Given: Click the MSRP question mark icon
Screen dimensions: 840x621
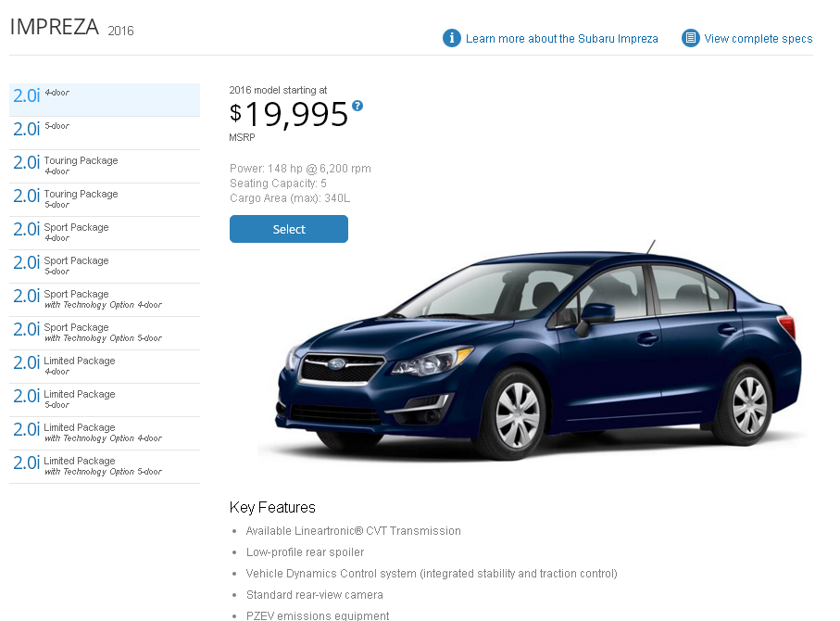Looking at the screenshot, I should (x=357, y=106).
